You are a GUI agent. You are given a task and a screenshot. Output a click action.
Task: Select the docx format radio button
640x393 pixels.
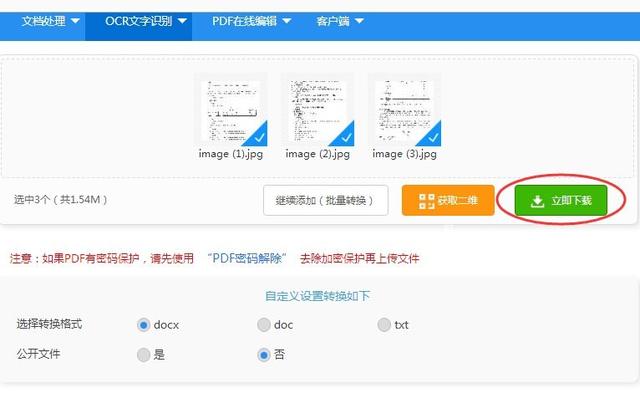tap(143, 325)
